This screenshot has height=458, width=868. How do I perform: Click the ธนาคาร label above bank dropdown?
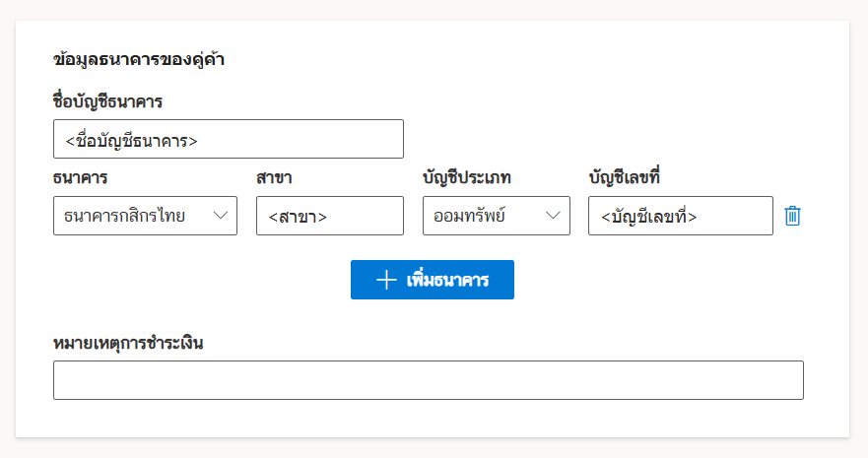click(x=81, y=178)
